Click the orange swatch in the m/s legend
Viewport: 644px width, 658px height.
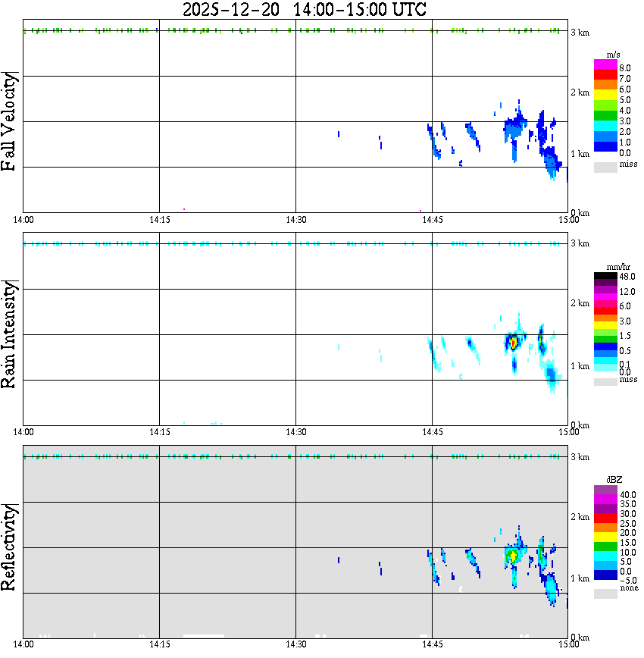(x=605, y=85)
